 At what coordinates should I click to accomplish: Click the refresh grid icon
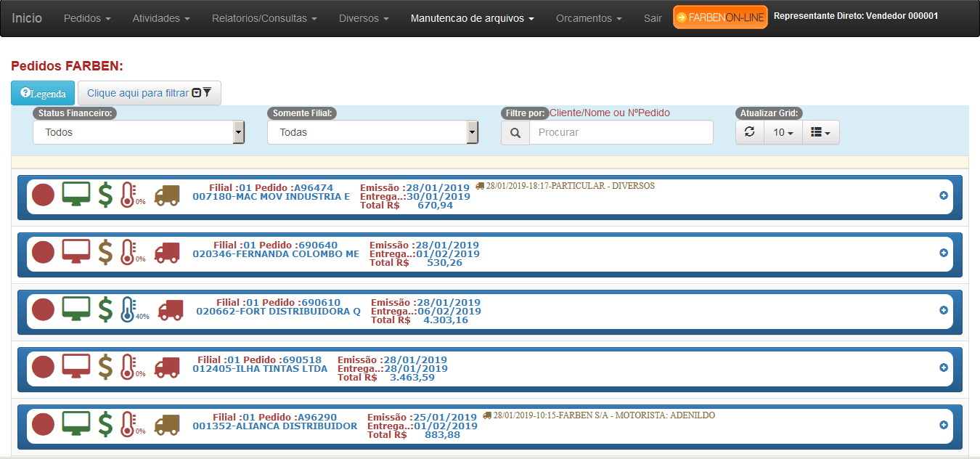pyautogui.click(x=750, y=132)
